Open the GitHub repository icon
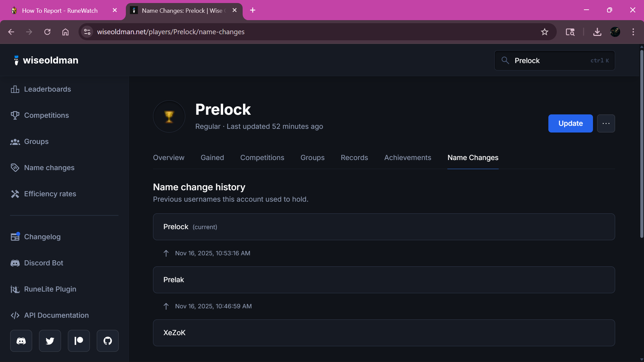The image size is (644, 362). point(107,341)
